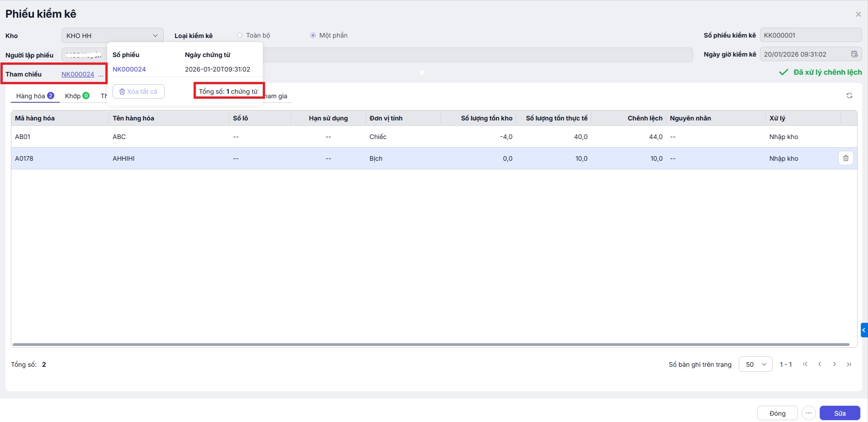
Task: Expand the blue side panel arrow
Action: [x=864, y=330]
